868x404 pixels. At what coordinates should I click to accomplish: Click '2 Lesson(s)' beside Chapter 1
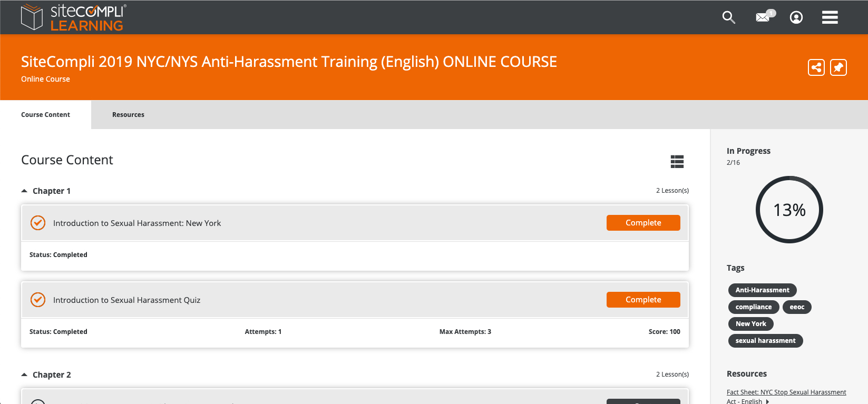point(672,191)
